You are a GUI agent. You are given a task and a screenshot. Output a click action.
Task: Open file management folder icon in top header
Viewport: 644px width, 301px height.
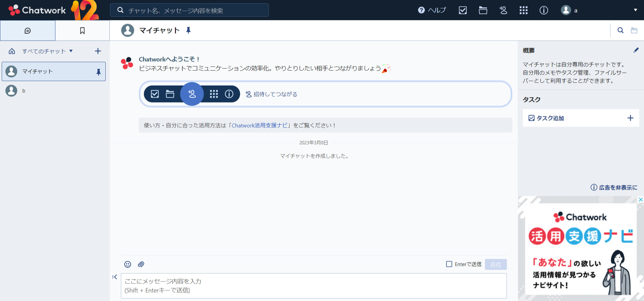[x=483, y=10]
